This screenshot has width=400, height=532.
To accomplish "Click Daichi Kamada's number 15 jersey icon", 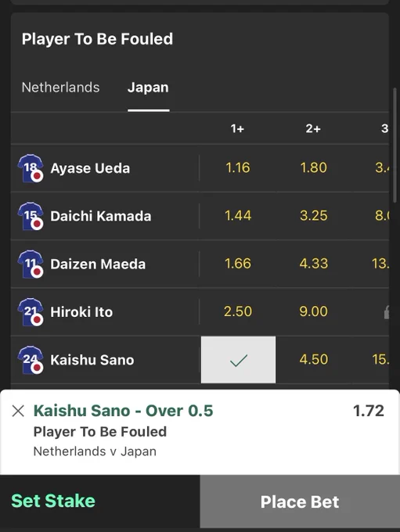I will pos(31,216).
